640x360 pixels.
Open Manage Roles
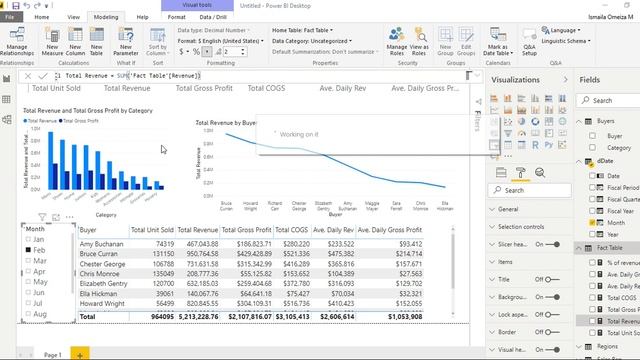(x=396, y=41)
